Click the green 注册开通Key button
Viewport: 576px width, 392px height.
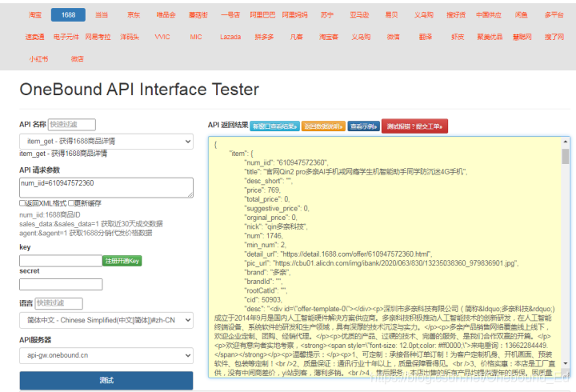point(122,261)
